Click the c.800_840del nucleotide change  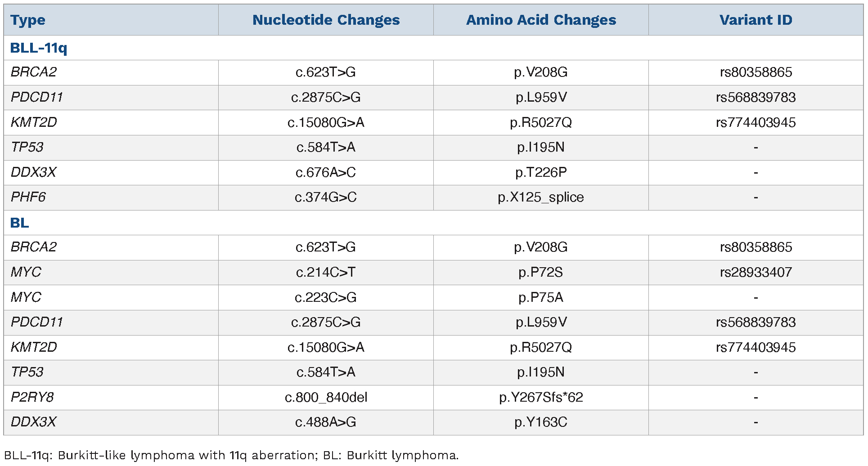coord(326,398)
